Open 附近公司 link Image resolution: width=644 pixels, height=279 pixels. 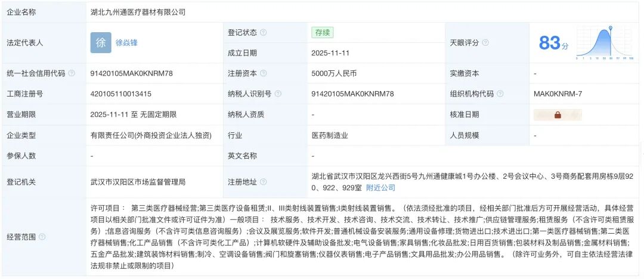(x=380, y=188)
